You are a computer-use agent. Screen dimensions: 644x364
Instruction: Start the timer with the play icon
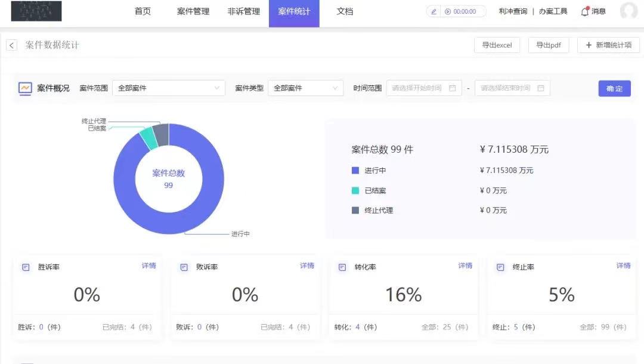(x=447, y=11)
